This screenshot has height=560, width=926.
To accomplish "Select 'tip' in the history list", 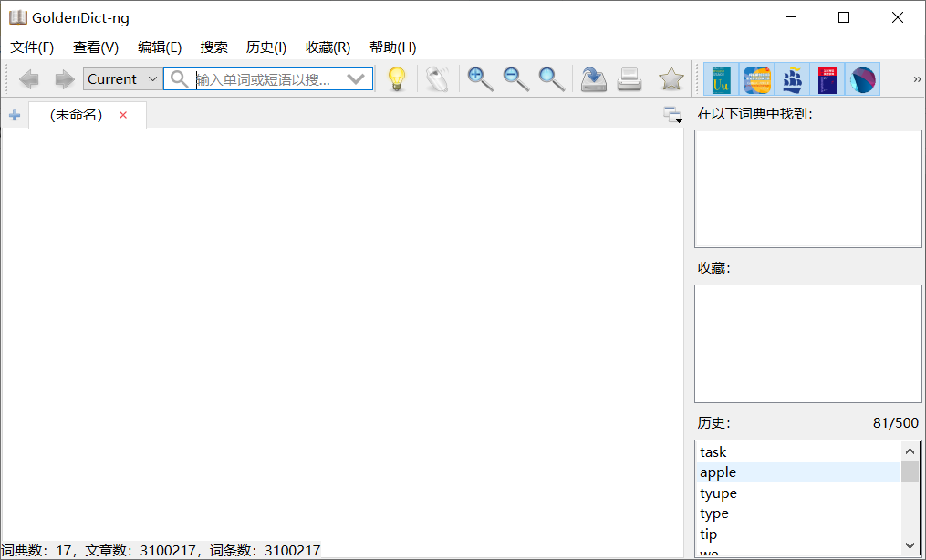I will click(798, 534).
